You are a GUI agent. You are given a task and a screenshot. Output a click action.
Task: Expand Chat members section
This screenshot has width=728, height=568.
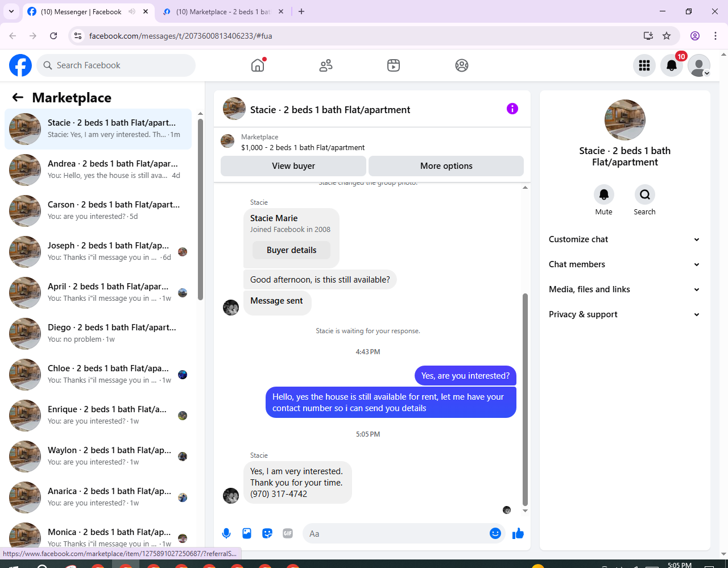point(624,264)
